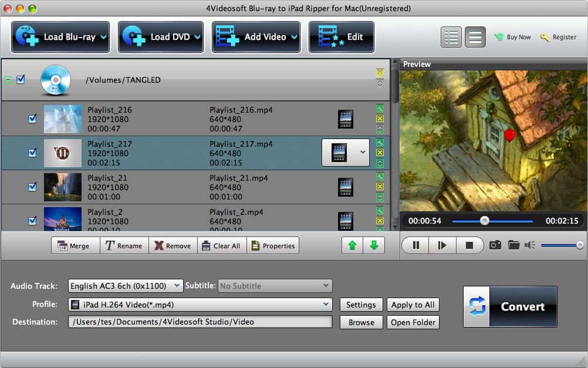Open the Load Blu-ray menu
The height and width of the screenshot is (368, 588).
pyautogui.click(x=59, y=36)
